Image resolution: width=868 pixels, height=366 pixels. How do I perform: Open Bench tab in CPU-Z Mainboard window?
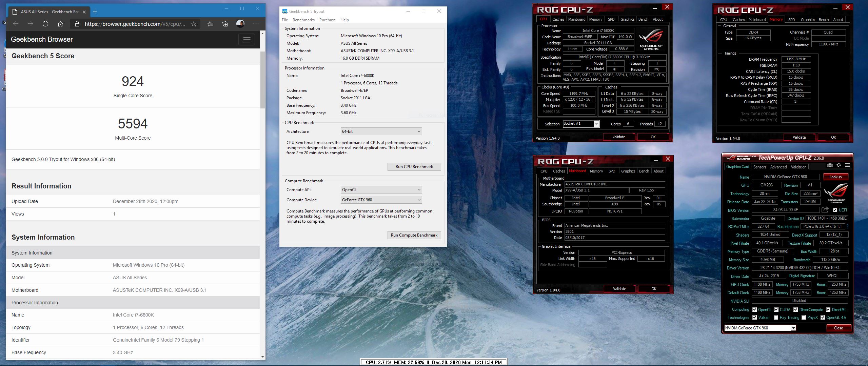pos(644,171)
